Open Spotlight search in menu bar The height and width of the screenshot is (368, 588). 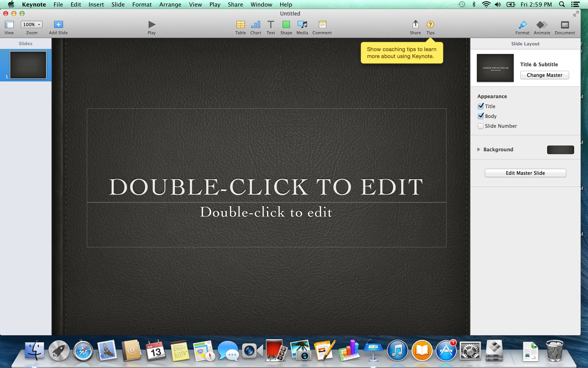(x=562, y=4)
